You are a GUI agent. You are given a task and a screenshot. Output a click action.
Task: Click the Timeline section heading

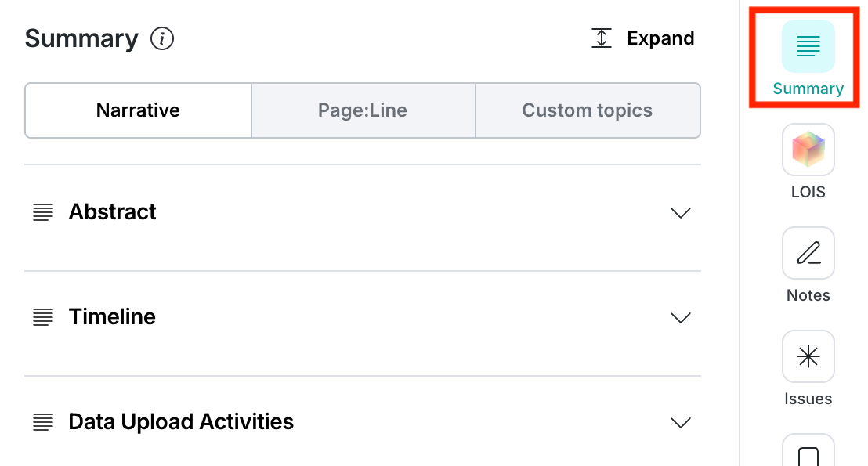[x=112, y=317]
